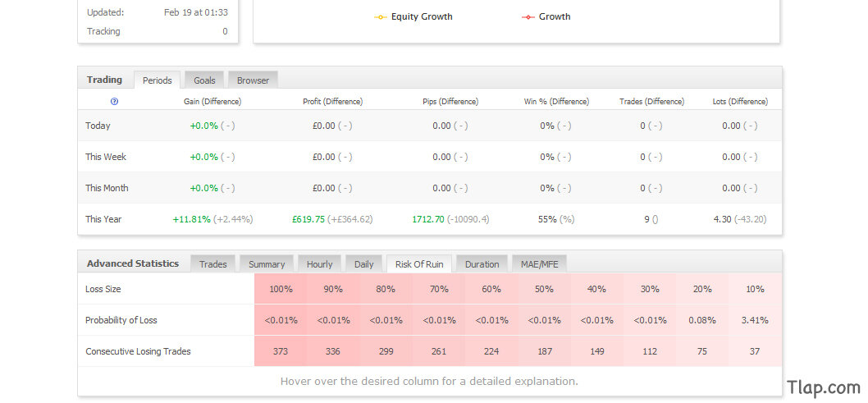Open the MAE/MFE tab
This screenshot has width=868, height=403.
pos(540,264)
